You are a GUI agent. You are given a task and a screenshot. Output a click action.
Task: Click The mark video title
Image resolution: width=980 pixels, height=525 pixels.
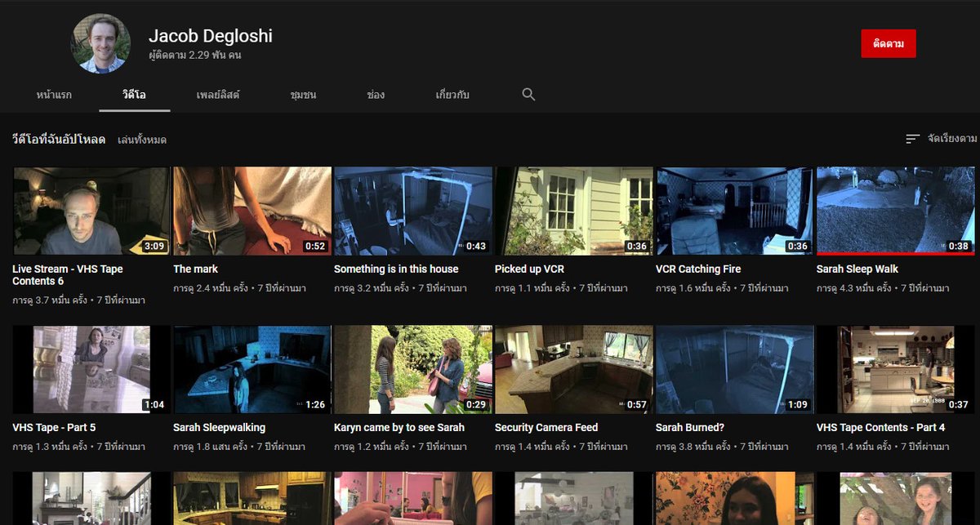(195, 269)
